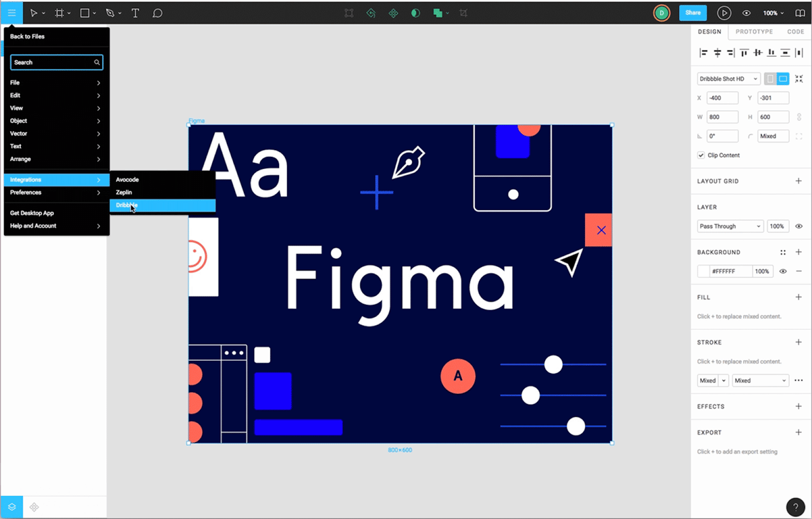Image resolution: width=812 pixels, height=519 pixels.
Task: Toggle layer visibility eye icon
Action: [x=798, y=226]
